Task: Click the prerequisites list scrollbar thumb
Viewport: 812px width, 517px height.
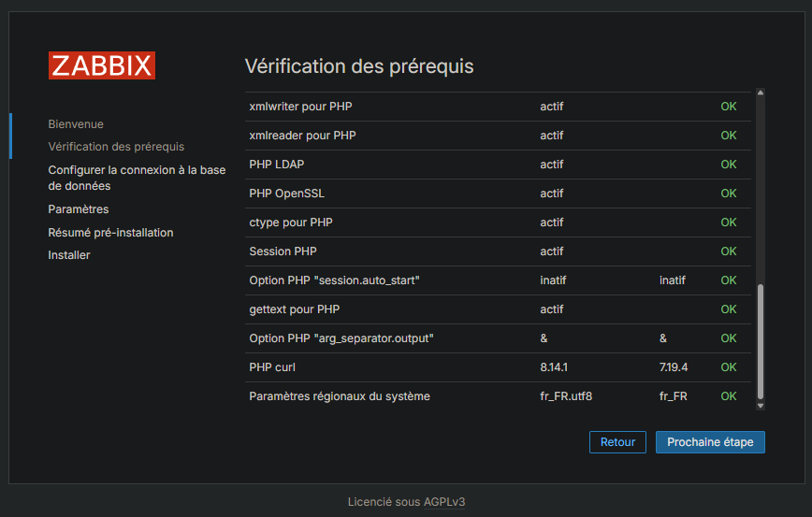Action: point(760,341)
